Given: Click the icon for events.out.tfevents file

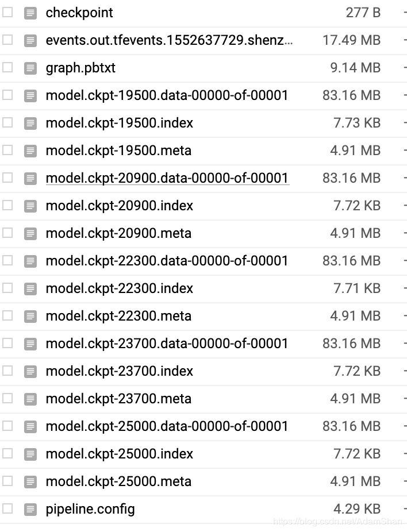Looking at the screenshot, I should (30, 41).
